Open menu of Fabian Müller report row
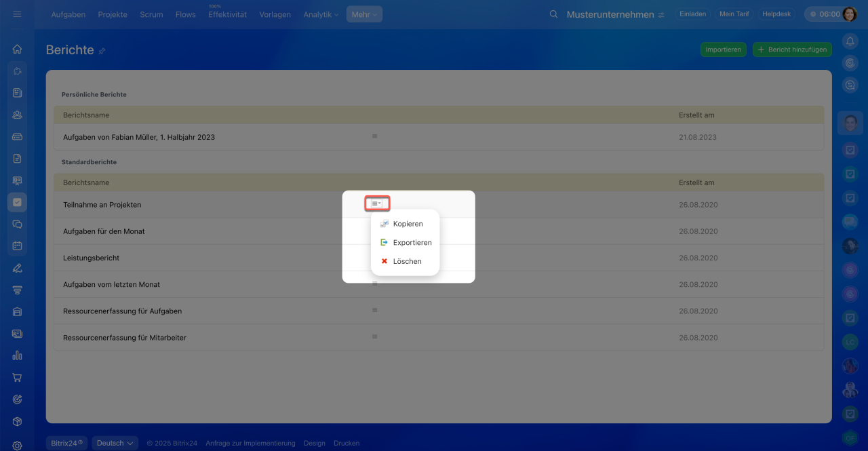868x451 pixels. point(374,136)
